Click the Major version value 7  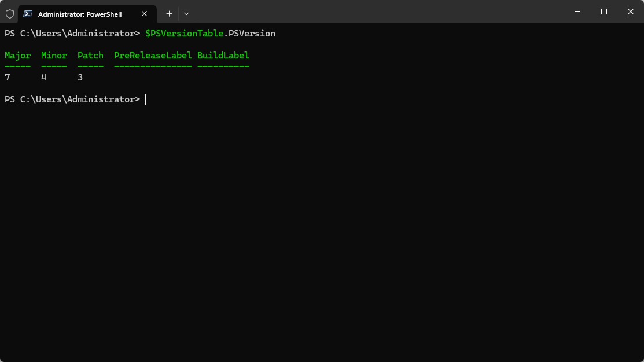[8, 77]
